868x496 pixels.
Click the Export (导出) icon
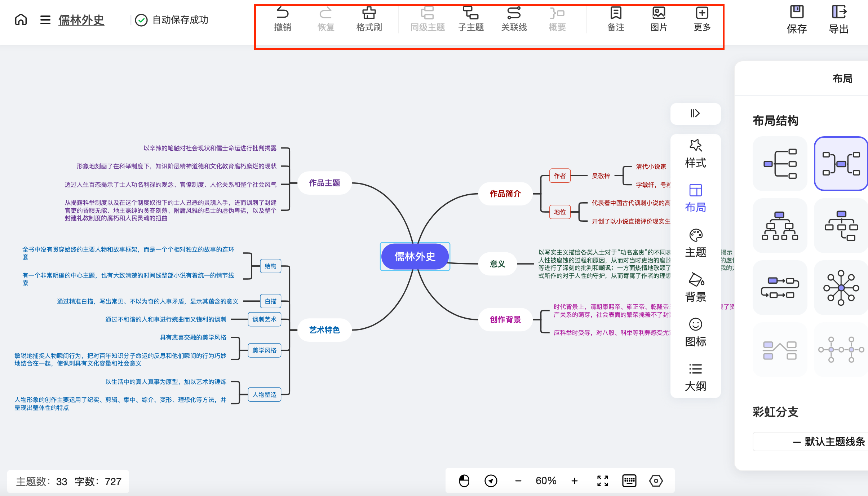tap(839, 19)
